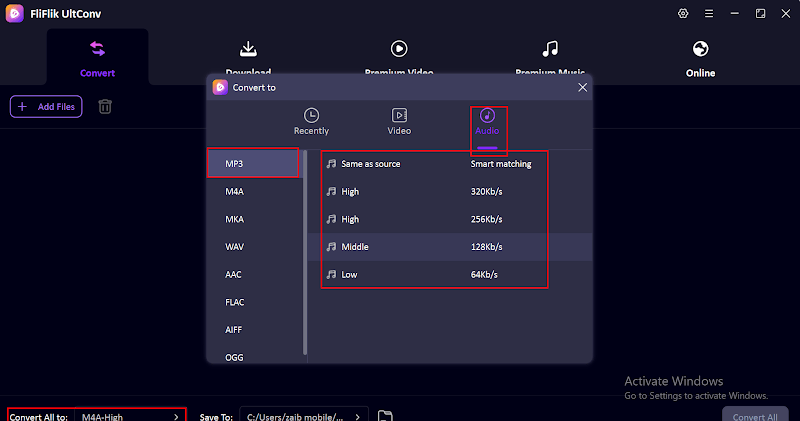Image resolution: width=800 pixels, height=421 pixels.
Task: Open the settings gear in title bar
Action: [683, 14]
